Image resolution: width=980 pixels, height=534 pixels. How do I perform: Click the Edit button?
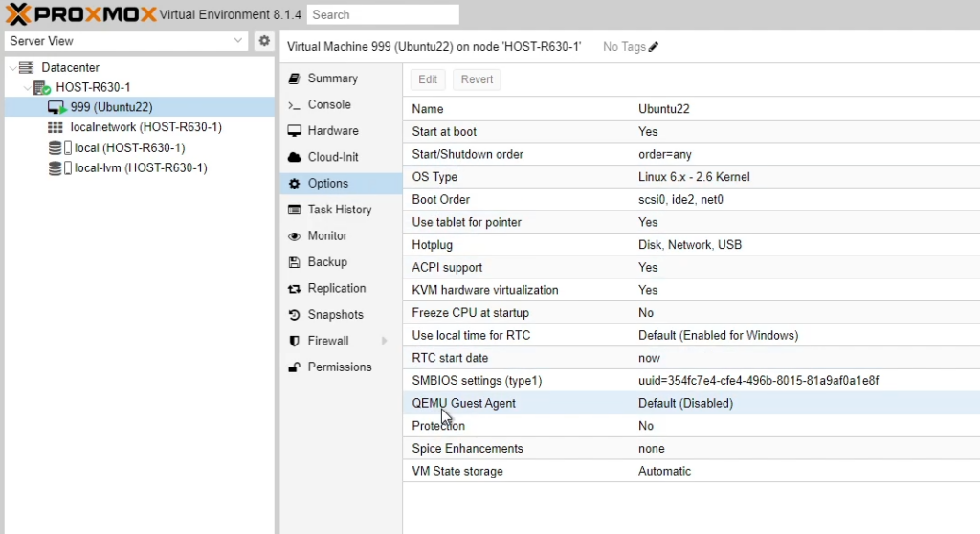click(x=428, y=79)
